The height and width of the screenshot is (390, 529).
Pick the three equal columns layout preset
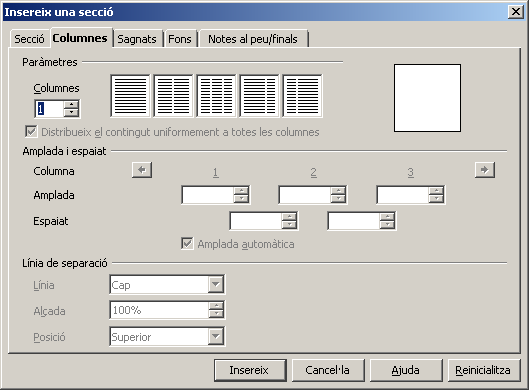coord(216,96)
